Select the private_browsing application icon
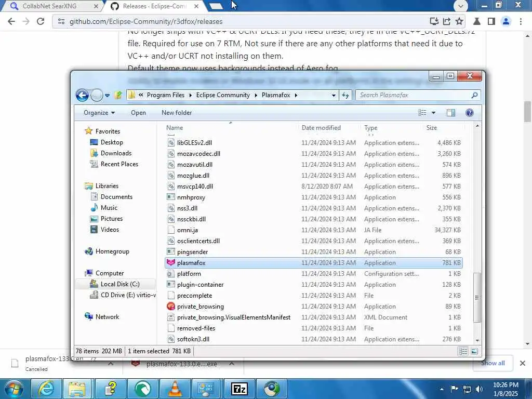The height and width of the screenshot is (399, 532). (171, 307)
